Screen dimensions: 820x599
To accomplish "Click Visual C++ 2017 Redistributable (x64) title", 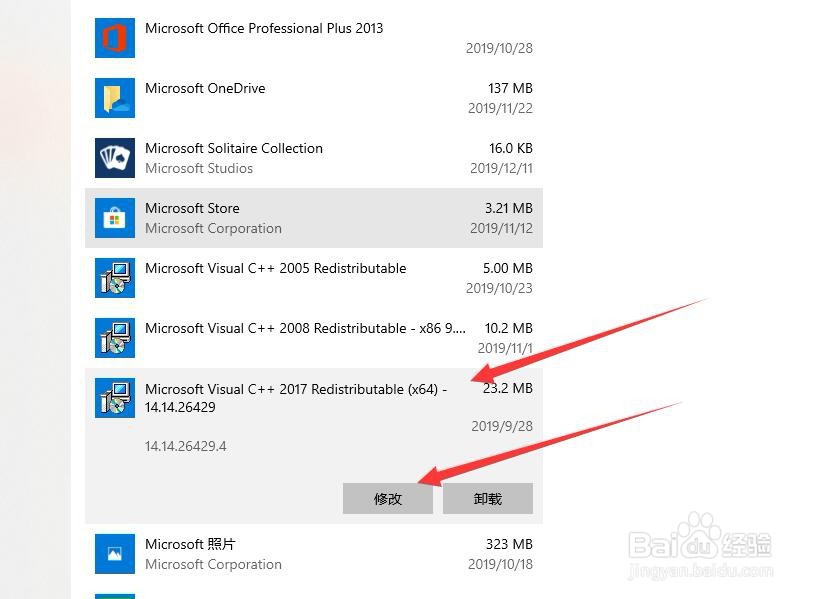I will [x=296, y=398].
